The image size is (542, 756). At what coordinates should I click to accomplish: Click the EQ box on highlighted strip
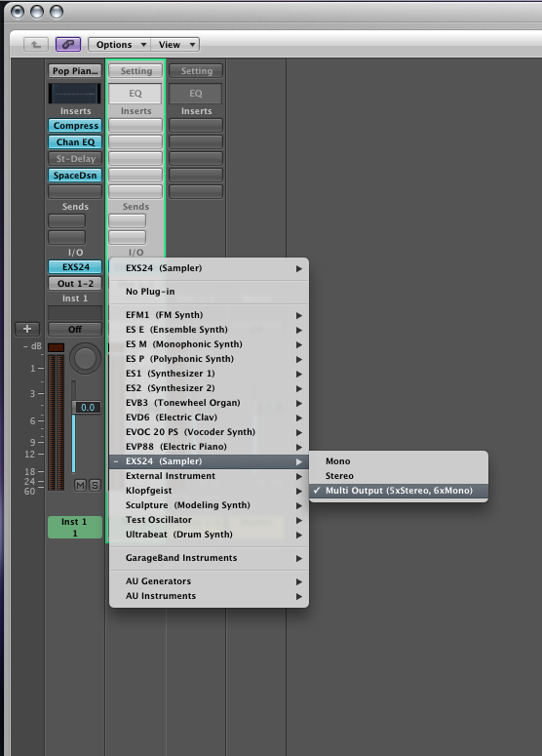click(x=135, y=93)
